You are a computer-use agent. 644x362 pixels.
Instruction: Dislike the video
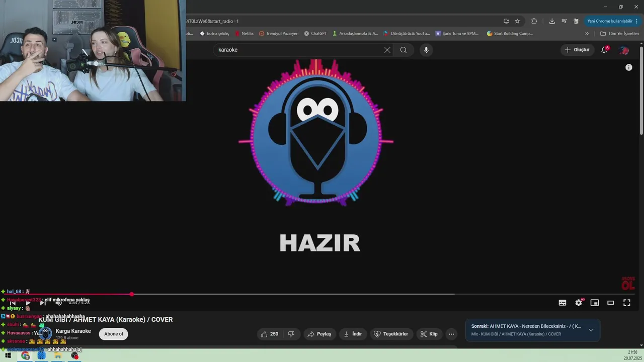point(291,334)
